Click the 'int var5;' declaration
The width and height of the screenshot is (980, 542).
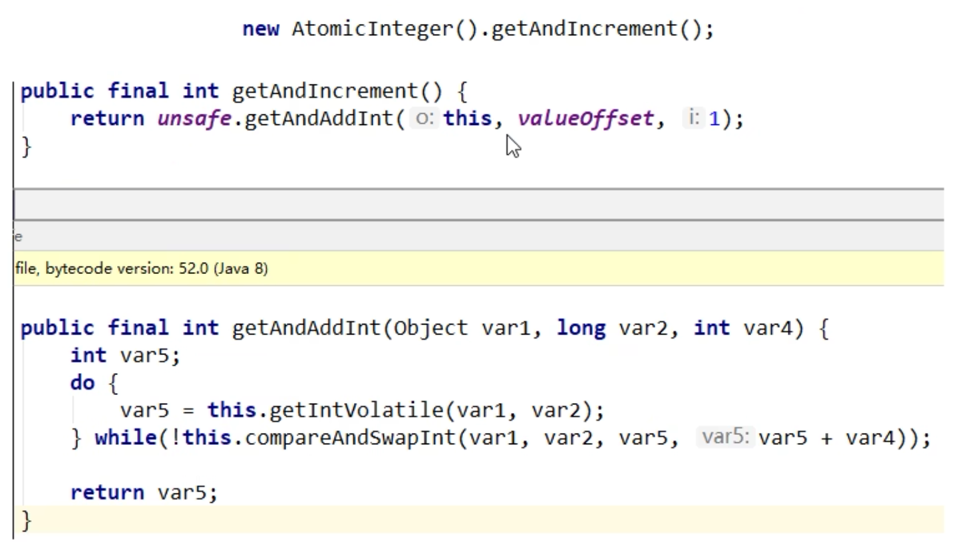(125, 355)
